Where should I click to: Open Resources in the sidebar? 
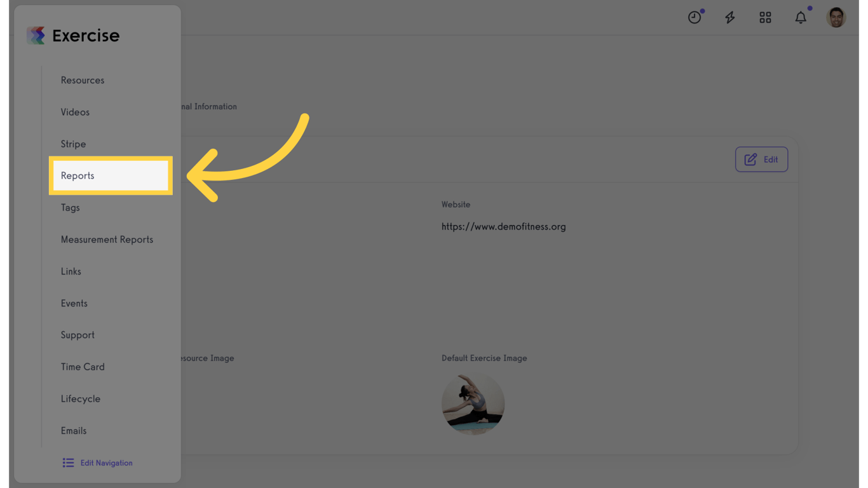pos(83,80)
